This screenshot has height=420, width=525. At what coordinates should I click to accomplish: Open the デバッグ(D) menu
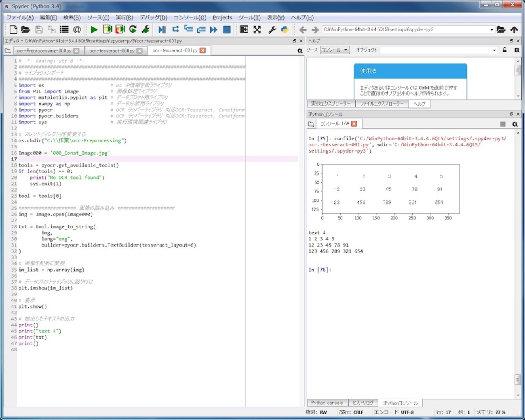[x=153, y=17]
